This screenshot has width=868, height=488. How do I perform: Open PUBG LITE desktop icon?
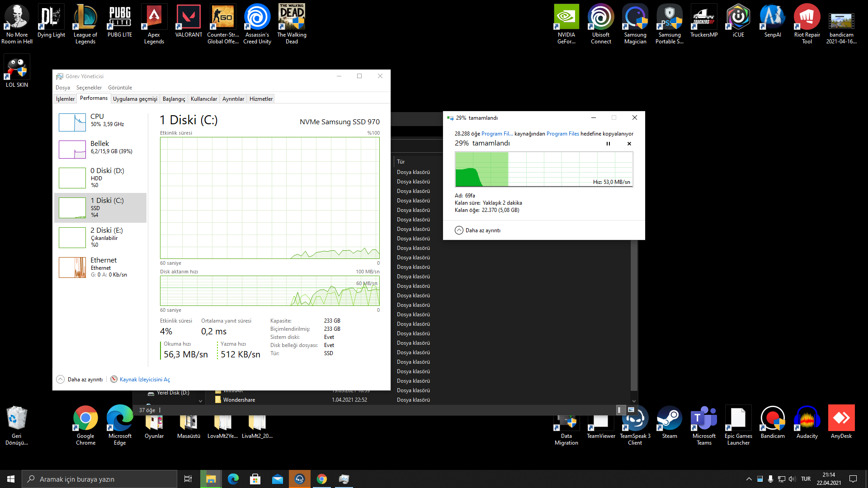[x=120, y=22]
